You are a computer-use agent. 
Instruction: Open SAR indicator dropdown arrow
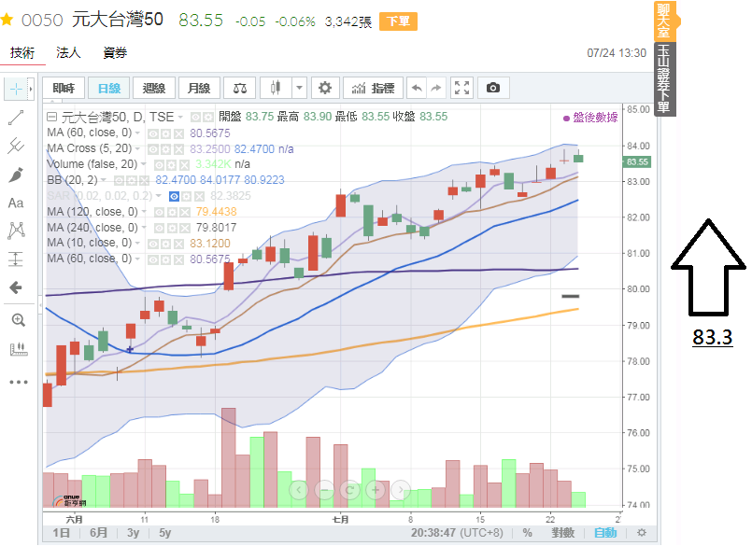coord(158,196)
